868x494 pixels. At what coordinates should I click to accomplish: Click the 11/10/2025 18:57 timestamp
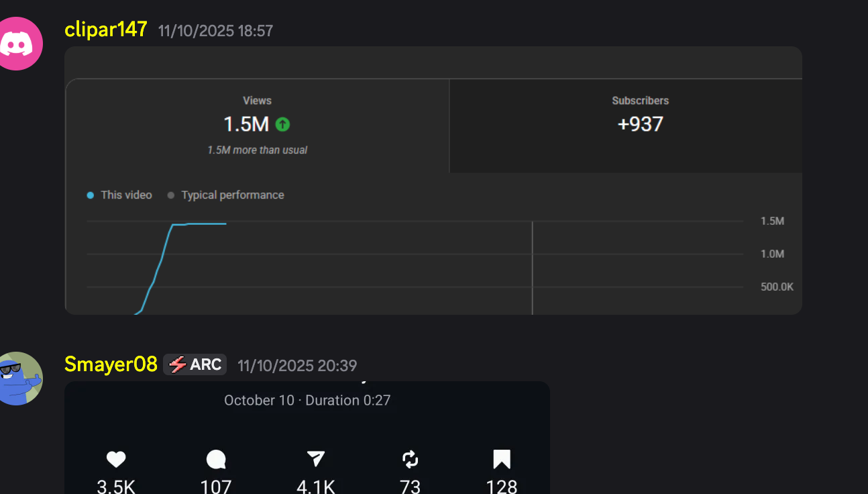pos(215,30)
